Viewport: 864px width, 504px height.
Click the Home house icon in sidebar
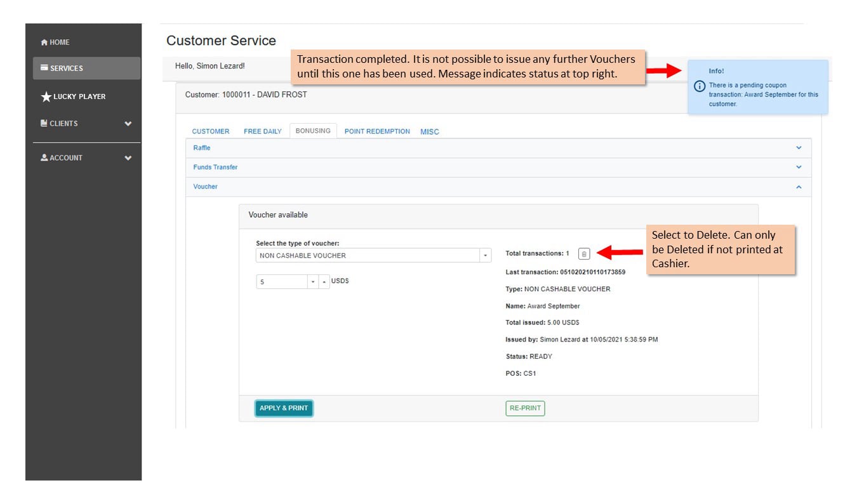pyautogui.click(x=44, y=43)
